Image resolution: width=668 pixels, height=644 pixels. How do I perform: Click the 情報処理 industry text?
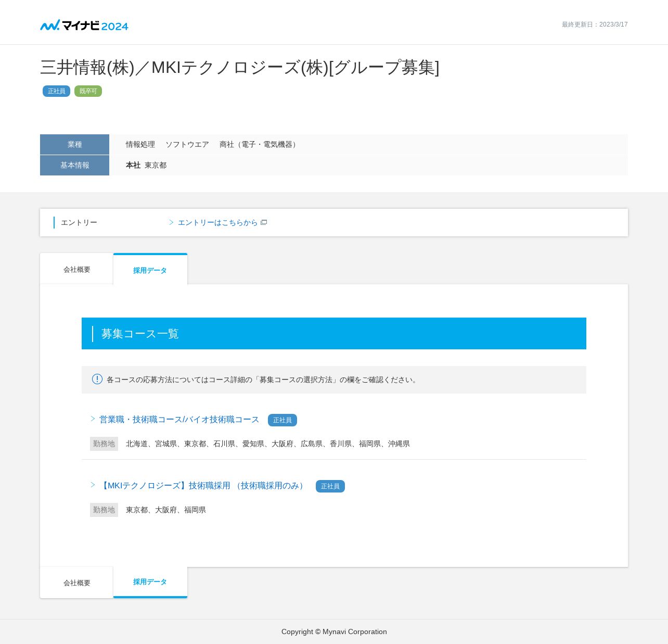click(140, 144)
